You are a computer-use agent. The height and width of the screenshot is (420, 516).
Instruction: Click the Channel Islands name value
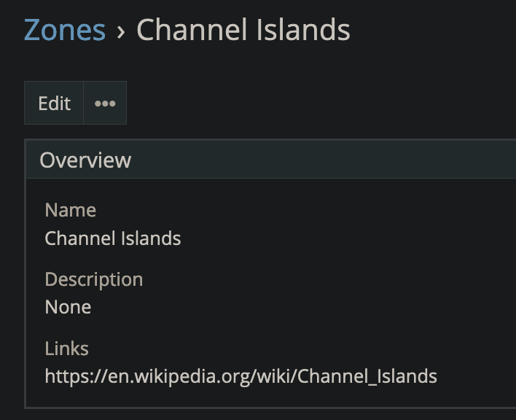112,238
